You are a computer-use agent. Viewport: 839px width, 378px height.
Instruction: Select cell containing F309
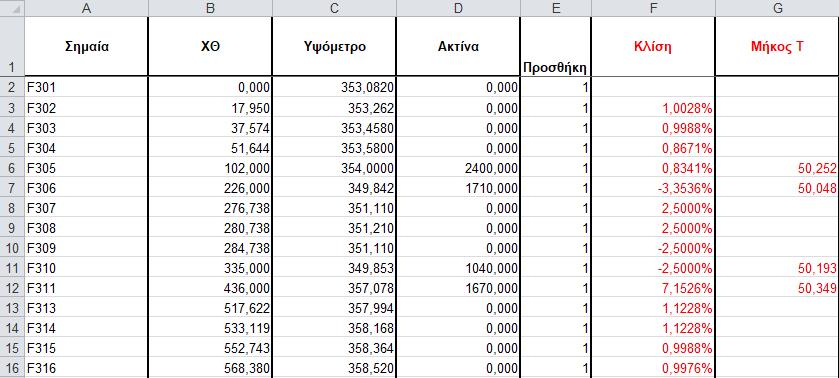(86, 248)
